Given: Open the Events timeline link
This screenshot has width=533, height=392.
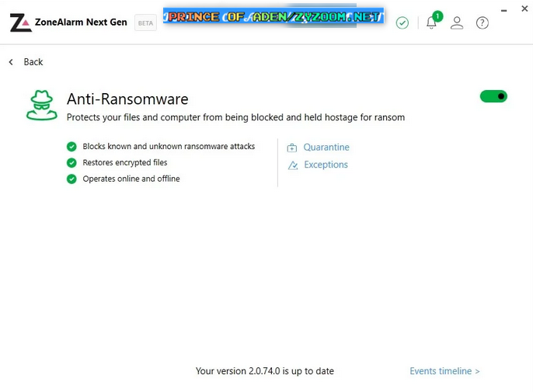Looking at the screenshot, I should click(x=444, y=371).
